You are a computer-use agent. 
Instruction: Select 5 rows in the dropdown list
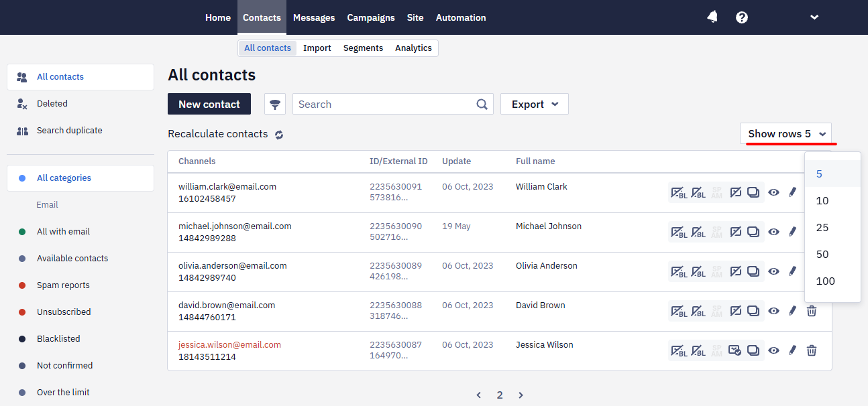(x=832, y=174)
